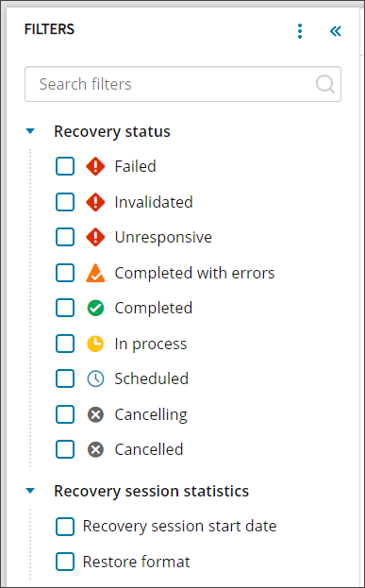Open the filters three-dot options menu

[x=299, y=31]
